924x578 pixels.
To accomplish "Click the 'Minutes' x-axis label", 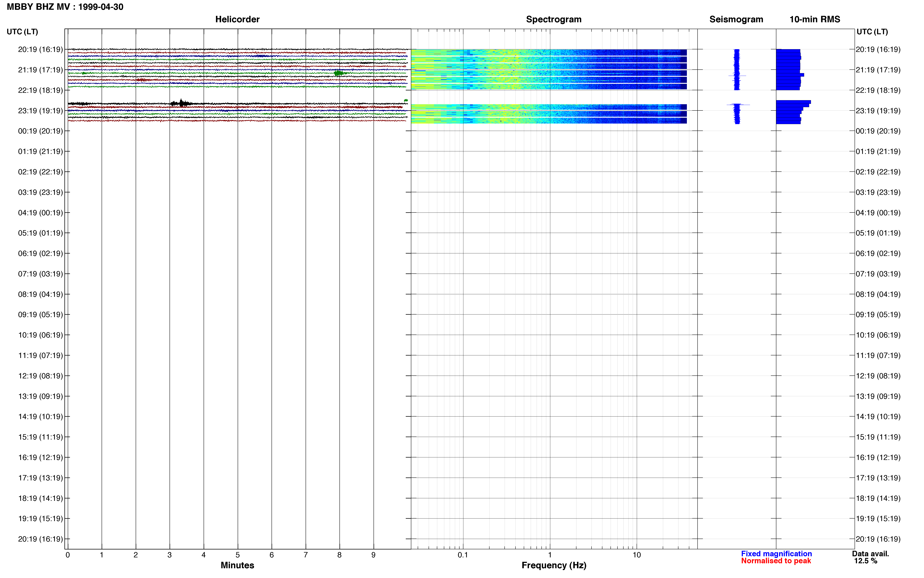I will coord(237,565).
